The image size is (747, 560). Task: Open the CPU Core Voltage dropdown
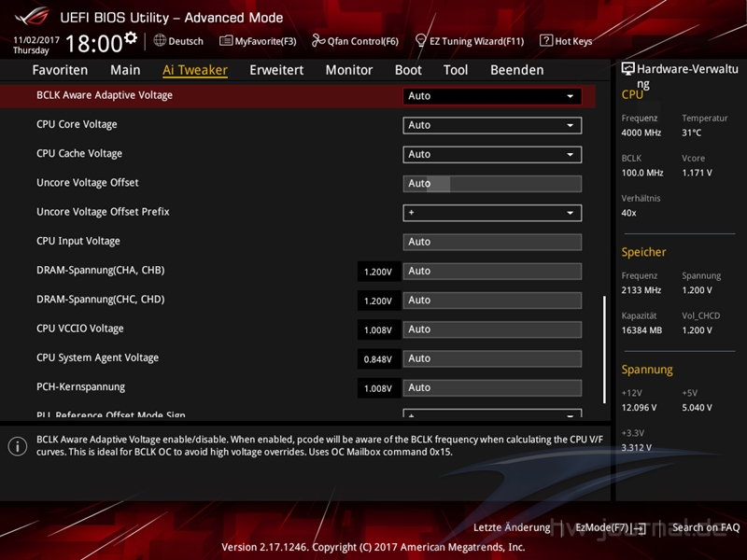[x=492, y=125]
